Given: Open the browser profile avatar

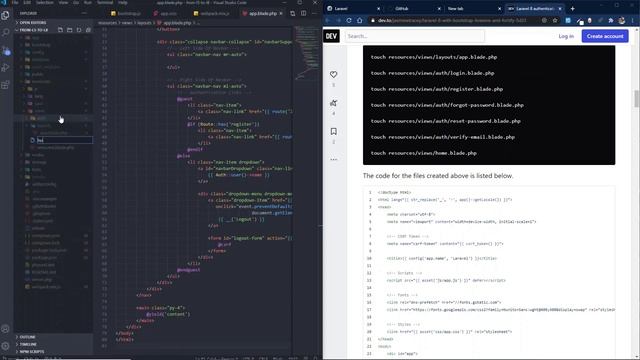Looking at the screenshot, I should [621, 20].
